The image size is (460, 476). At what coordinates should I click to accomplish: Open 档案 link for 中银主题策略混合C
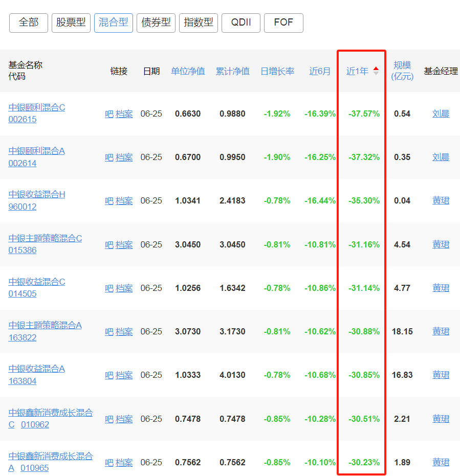[124, 244]
